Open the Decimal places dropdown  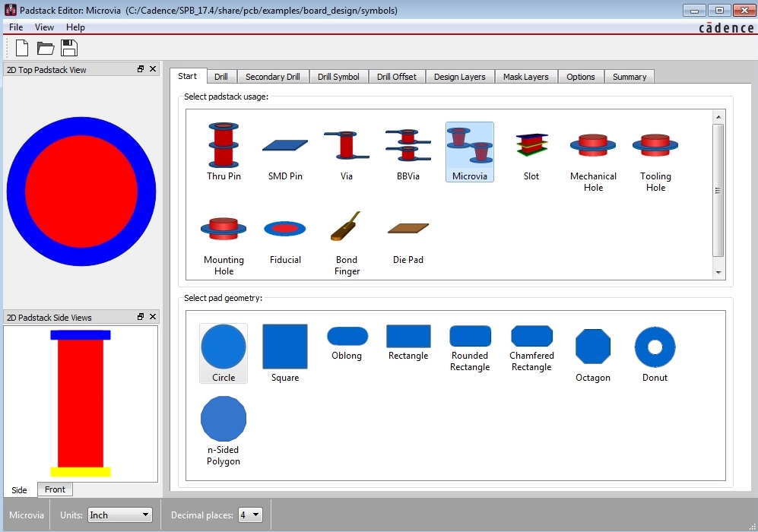[251, 515]
